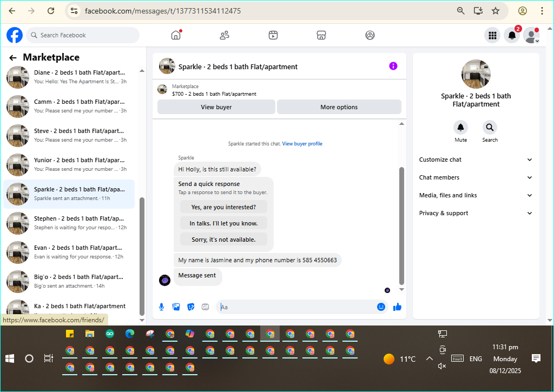Open the Windows Action Center

click(536, 359)
